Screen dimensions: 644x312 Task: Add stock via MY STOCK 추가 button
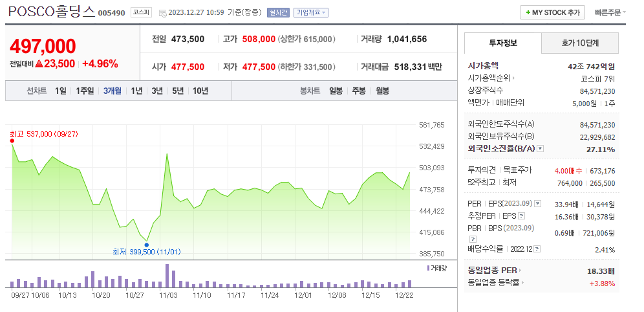tap(552, 12)
